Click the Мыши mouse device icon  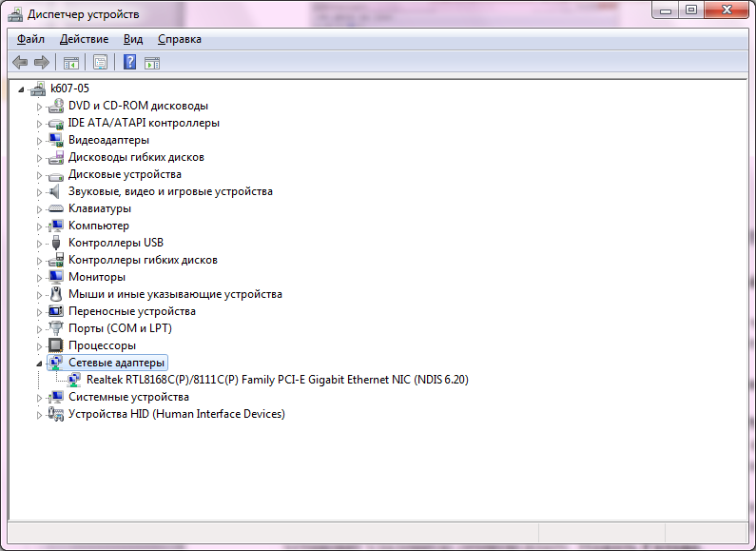[56, 294]
